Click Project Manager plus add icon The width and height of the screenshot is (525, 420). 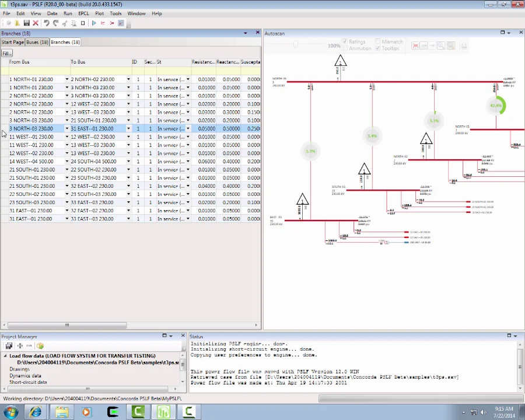(x=20, y=346)
